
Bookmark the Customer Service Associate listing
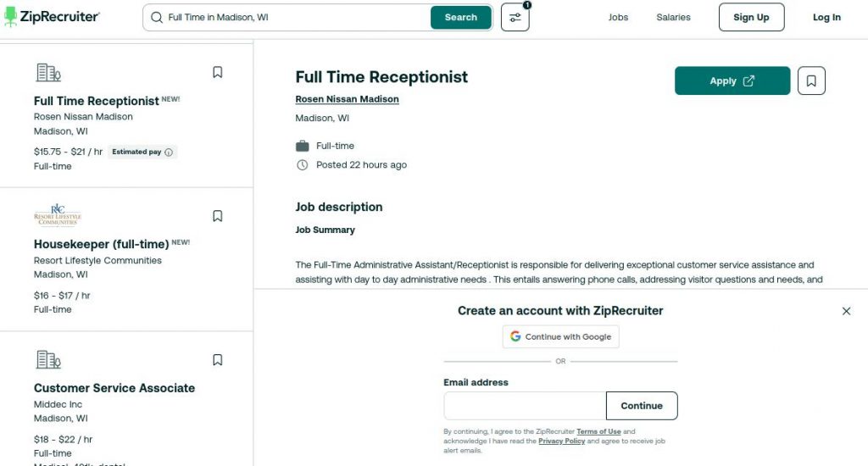218,360
